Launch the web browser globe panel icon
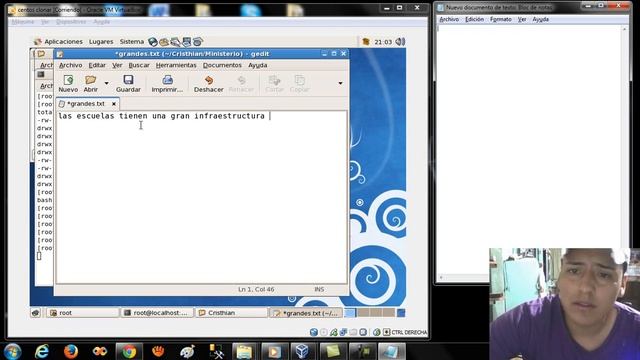 153,42
